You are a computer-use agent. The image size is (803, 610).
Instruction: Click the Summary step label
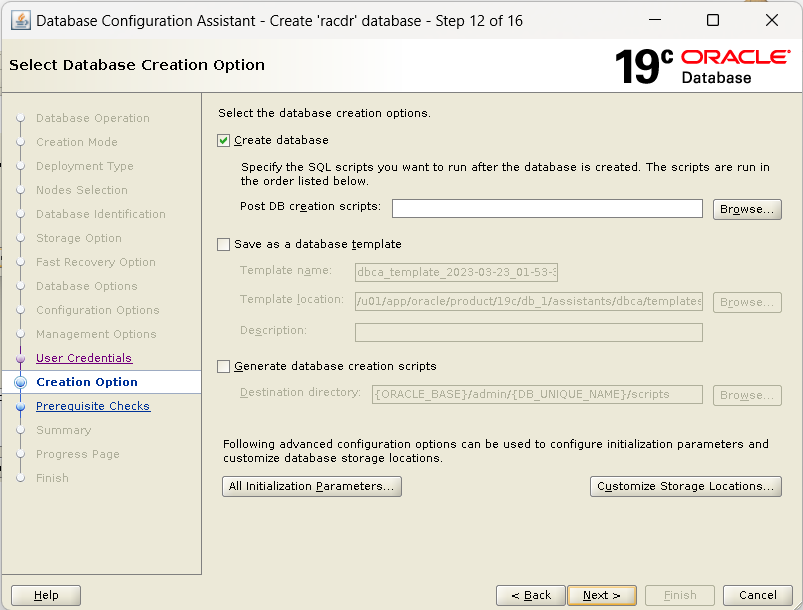click(64, 430)
